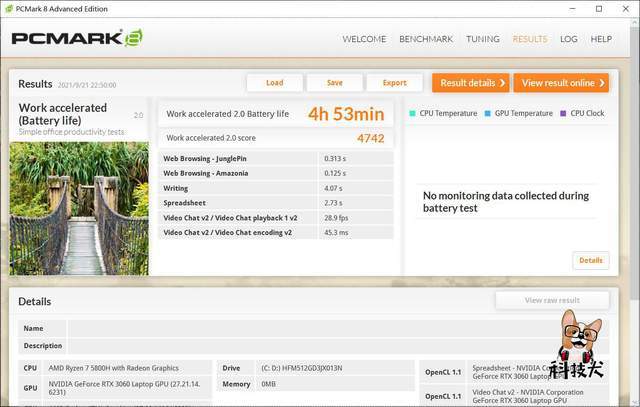Open Result details
Image resolution: width=640 pixels, height=407 pixels.
click(x=471, y=83)
